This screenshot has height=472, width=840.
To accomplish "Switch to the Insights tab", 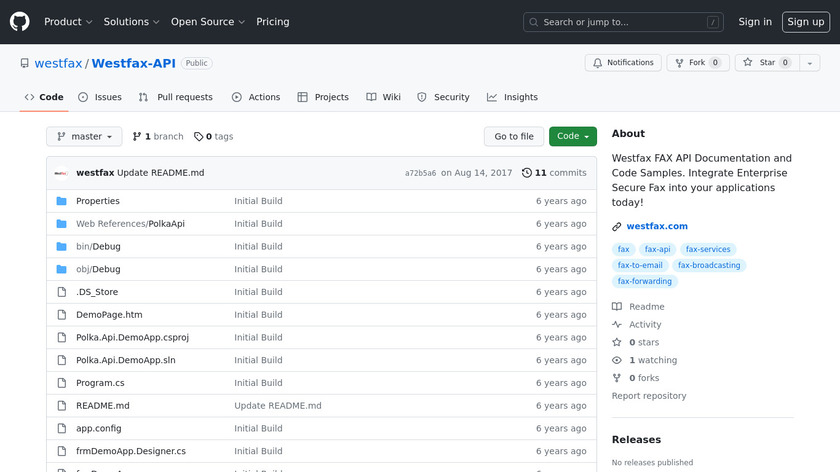I will click(x=512, y=97).
